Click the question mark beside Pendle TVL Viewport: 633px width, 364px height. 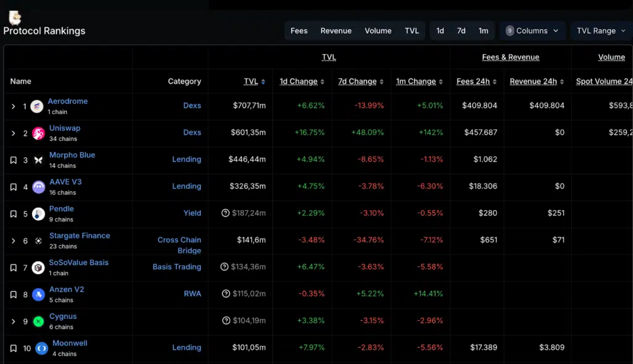tap(226, 213)
